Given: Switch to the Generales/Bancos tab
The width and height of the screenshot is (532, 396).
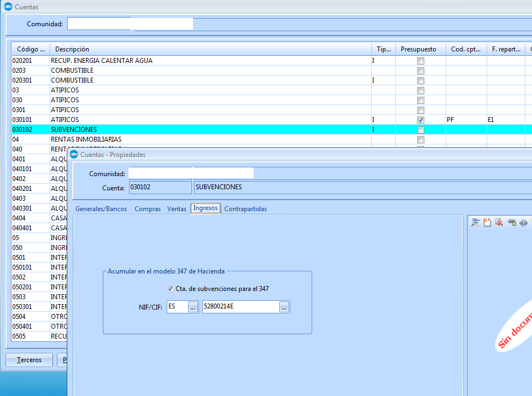Looking at the screenshot, I should (101, 209).
